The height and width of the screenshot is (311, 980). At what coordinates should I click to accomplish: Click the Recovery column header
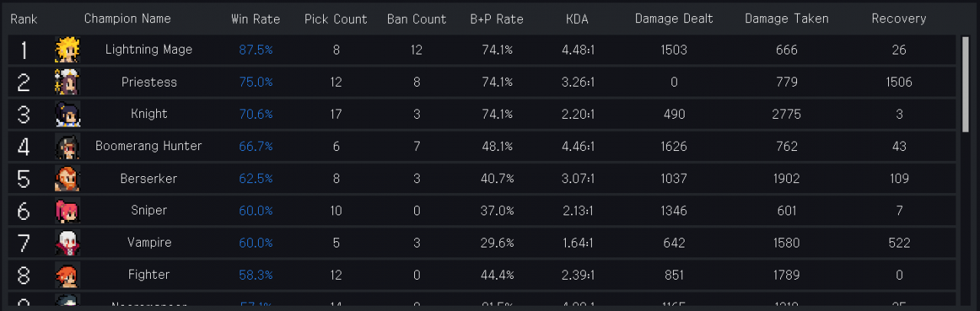899,19
